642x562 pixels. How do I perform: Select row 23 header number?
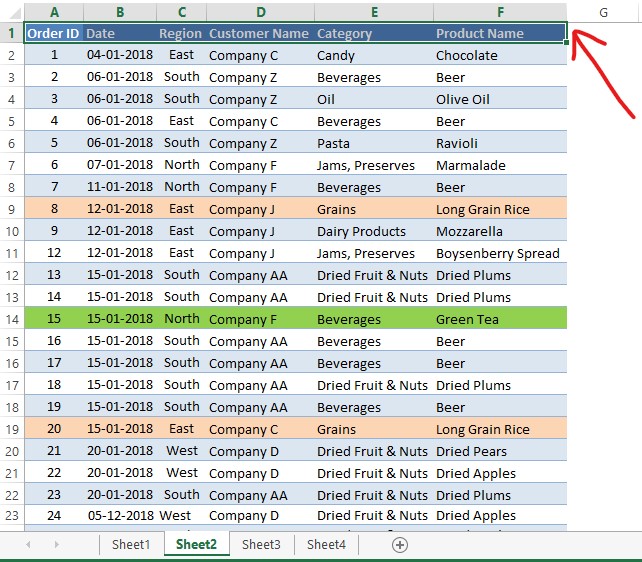tap(11, 515)
